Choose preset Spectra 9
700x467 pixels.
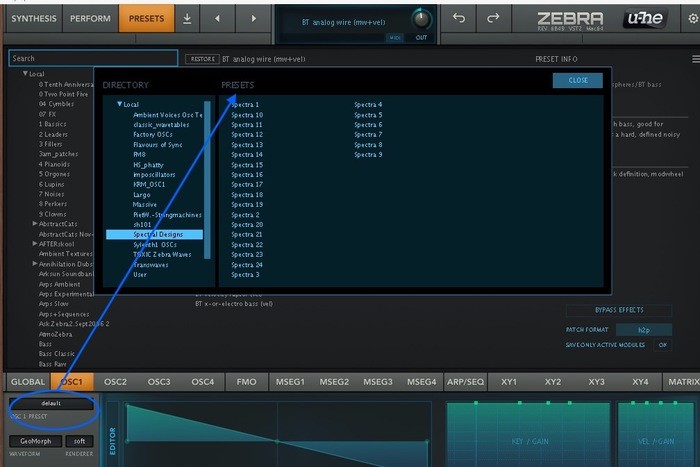[368, 154]
